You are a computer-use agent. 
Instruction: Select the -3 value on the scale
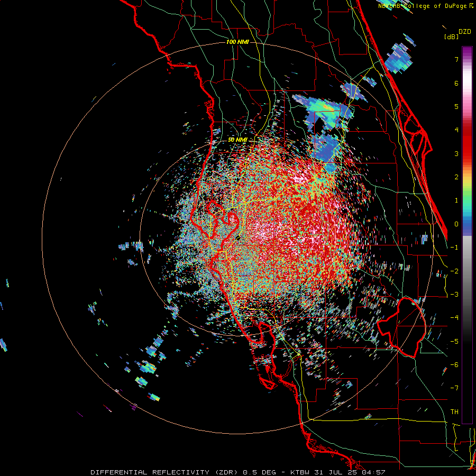click(x=454, y=295)
